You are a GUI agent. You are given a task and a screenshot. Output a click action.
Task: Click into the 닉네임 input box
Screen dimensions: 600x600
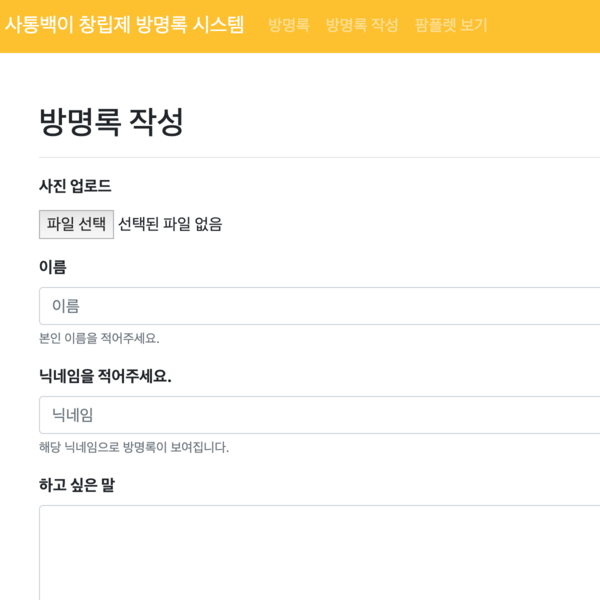[x=320, y=415]
